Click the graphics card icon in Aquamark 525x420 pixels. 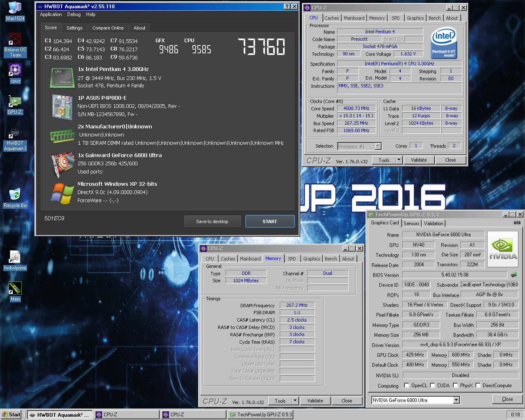[x=62, y=164]
